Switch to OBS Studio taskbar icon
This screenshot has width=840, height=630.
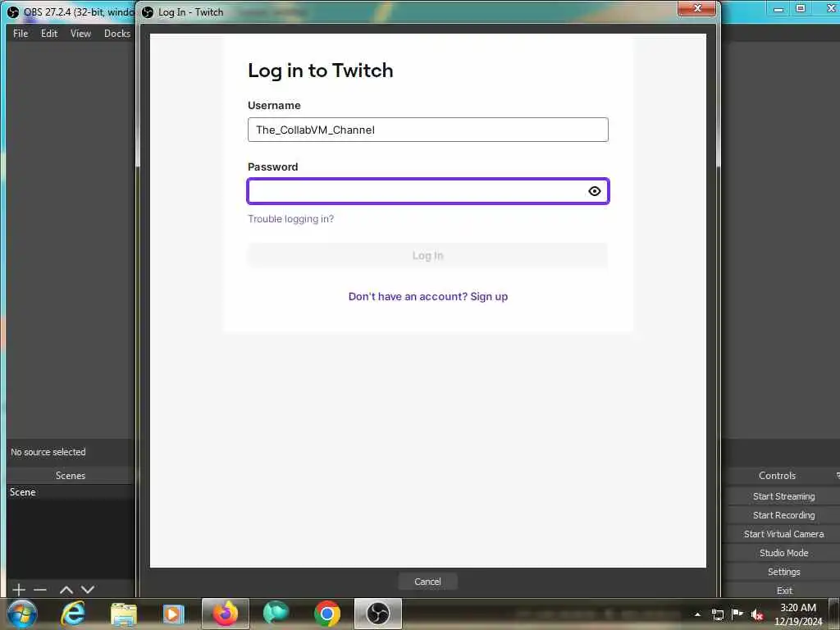click(x=377, y=614)
